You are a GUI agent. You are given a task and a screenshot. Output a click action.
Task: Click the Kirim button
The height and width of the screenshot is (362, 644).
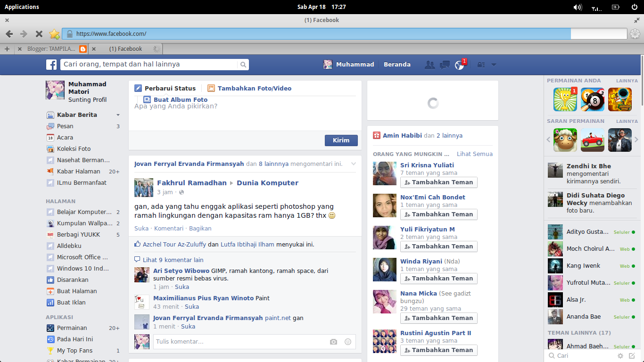pyautogui.click(x=341, y=140)
